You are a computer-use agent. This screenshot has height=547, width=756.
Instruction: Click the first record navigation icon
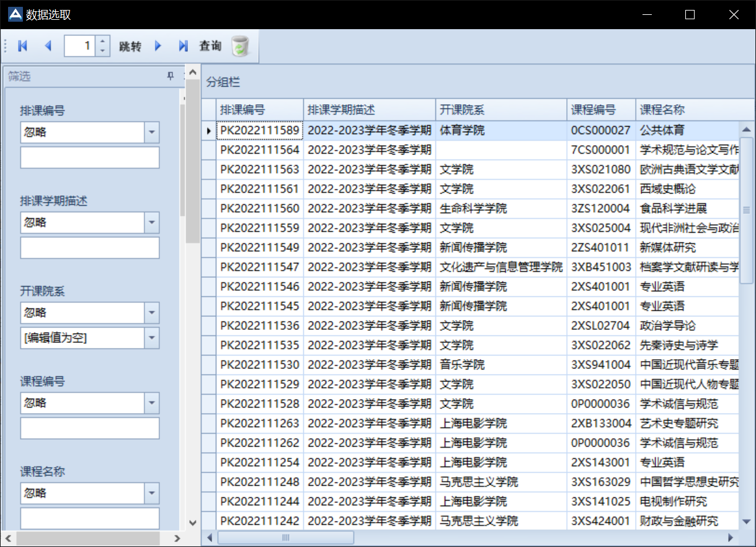(x=22, y=45)
